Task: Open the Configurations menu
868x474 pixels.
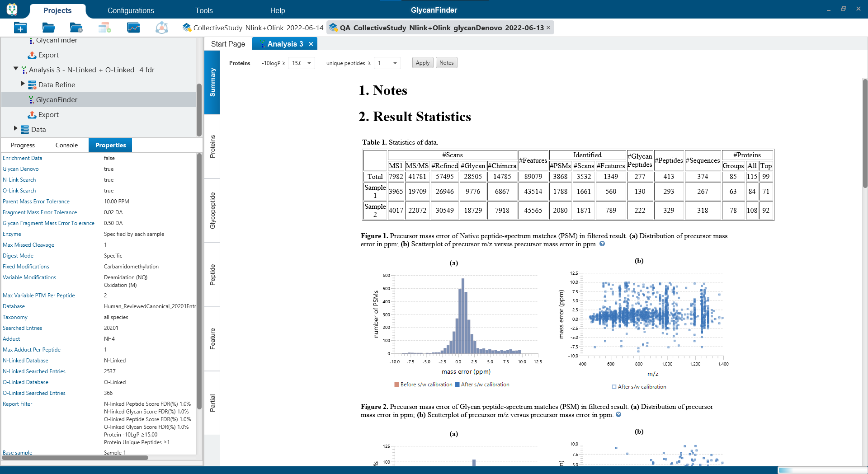Action: (x=131, y=10)
